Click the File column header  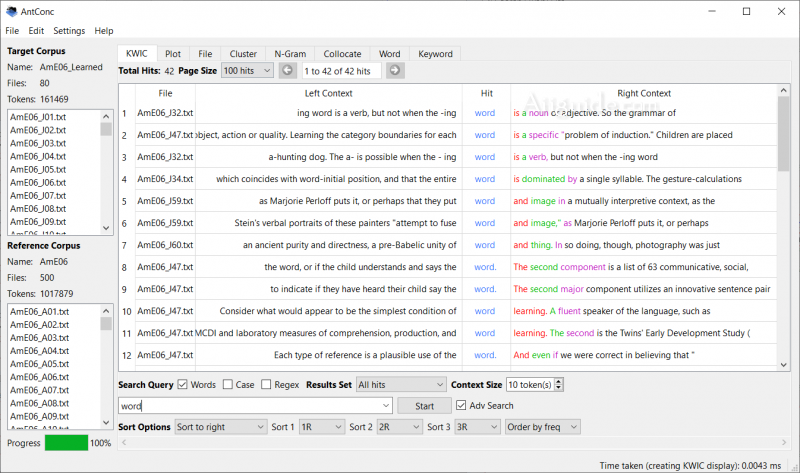pos(165,93)
